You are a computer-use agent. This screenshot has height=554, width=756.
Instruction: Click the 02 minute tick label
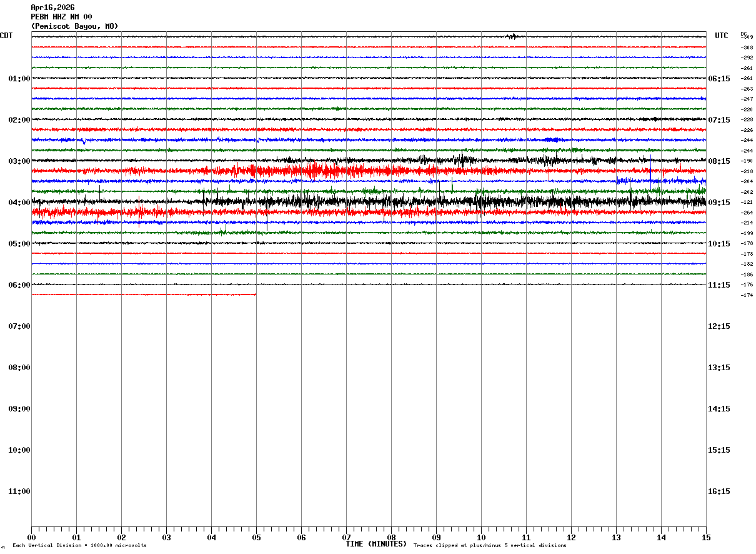(121, 538)
